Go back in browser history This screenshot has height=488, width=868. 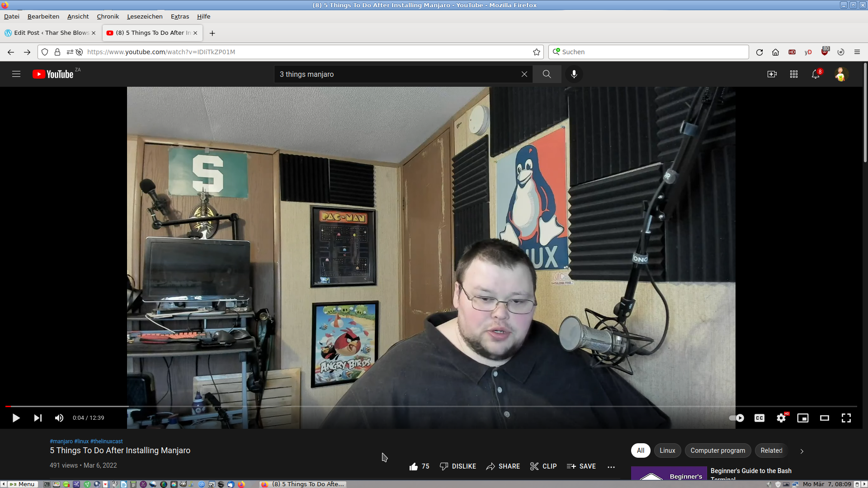[11, 52]
